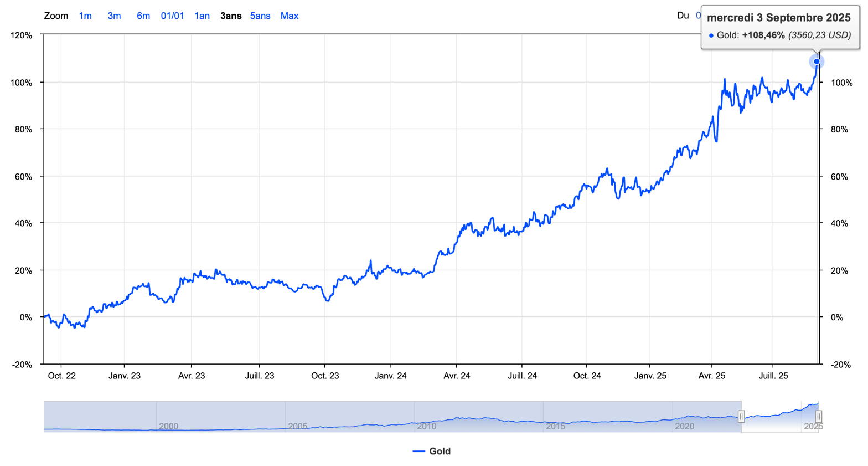Image resolution: width=868 pixels, height=466 pixels.
Task: Click the 2000 area in the navigator
Action: 168,426
